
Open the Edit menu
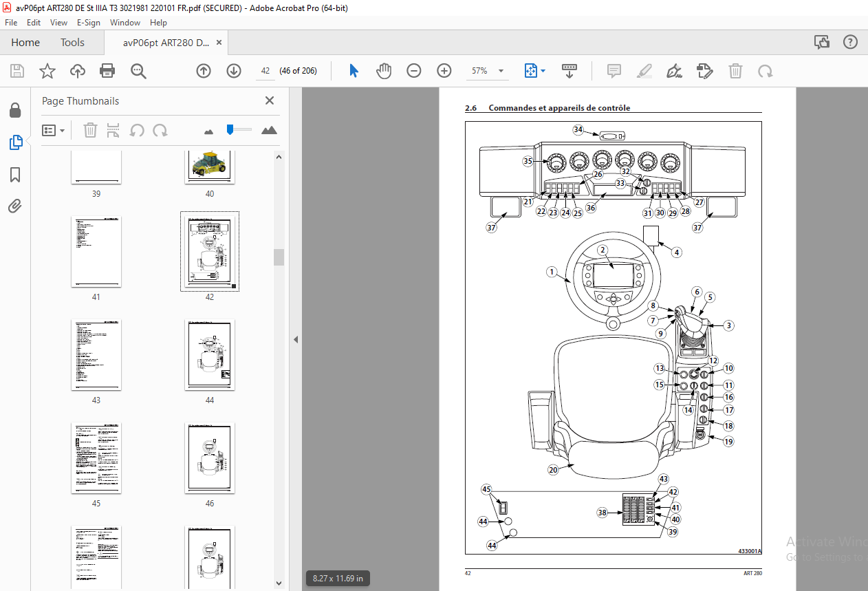point(34,23)
